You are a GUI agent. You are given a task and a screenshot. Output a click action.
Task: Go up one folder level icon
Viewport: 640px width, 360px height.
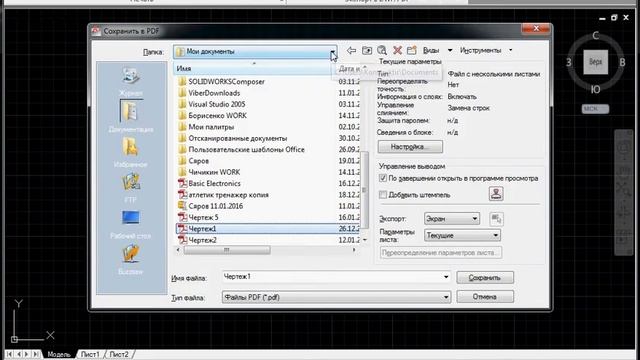(x=367, y=50)
